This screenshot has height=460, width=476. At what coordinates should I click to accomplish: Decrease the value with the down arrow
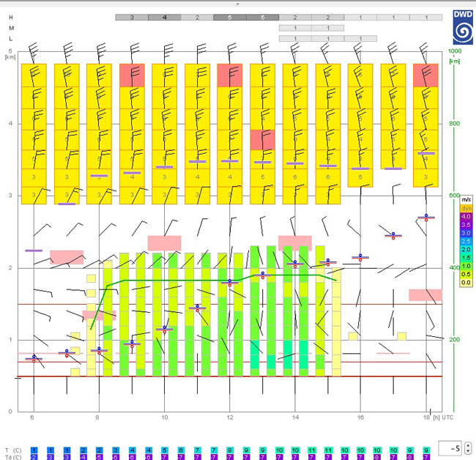tap(468, 451)
